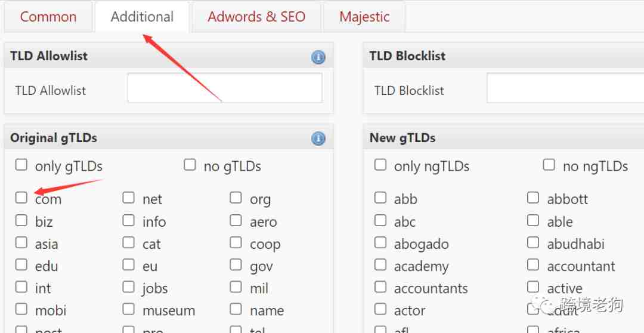Check the no ngTLDs option
644x333 pixels.
(x=549, y=165)
